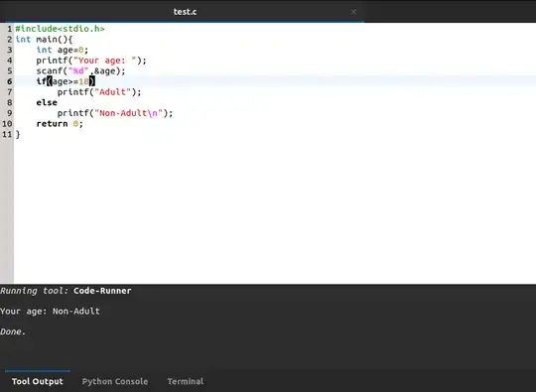The height and width of the screenshot is (392, 536).
Task: Switch to the Tool Output tab
Action: click(x=38, y=381)
